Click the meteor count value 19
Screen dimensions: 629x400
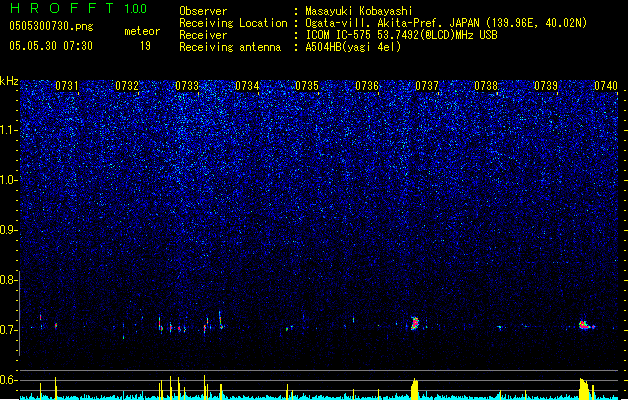145,46
